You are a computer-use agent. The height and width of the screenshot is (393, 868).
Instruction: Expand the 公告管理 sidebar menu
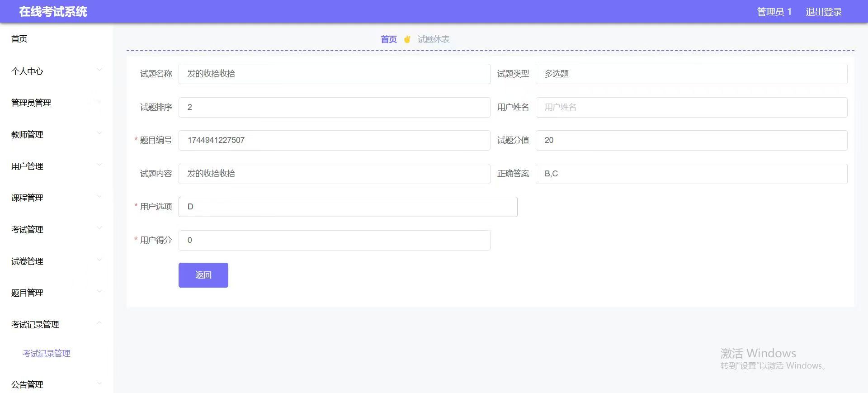pyautogui.click(x=57, y=384)
